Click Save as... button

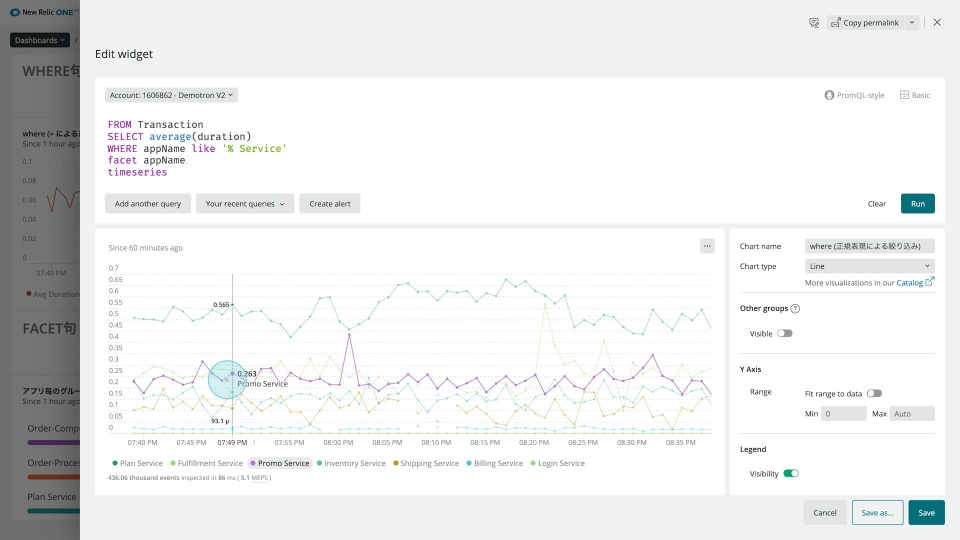(877, 512)
